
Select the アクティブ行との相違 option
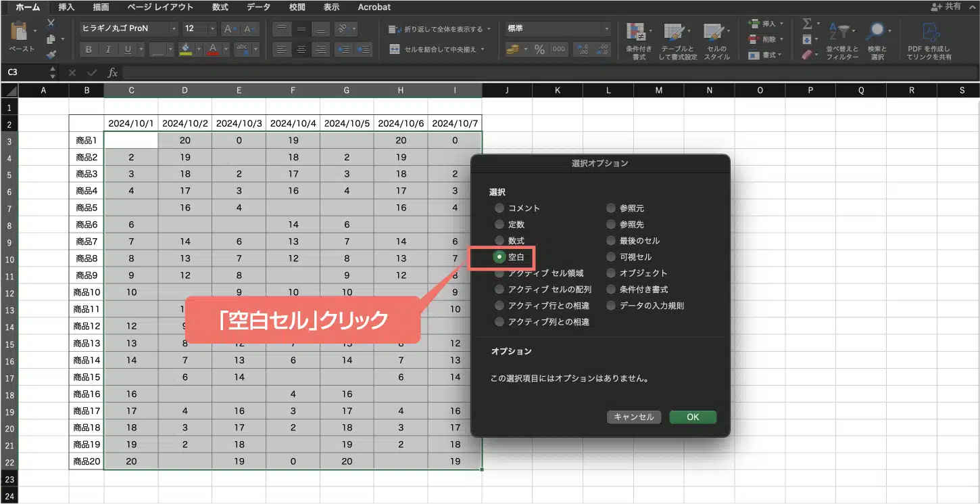point(499,306)
